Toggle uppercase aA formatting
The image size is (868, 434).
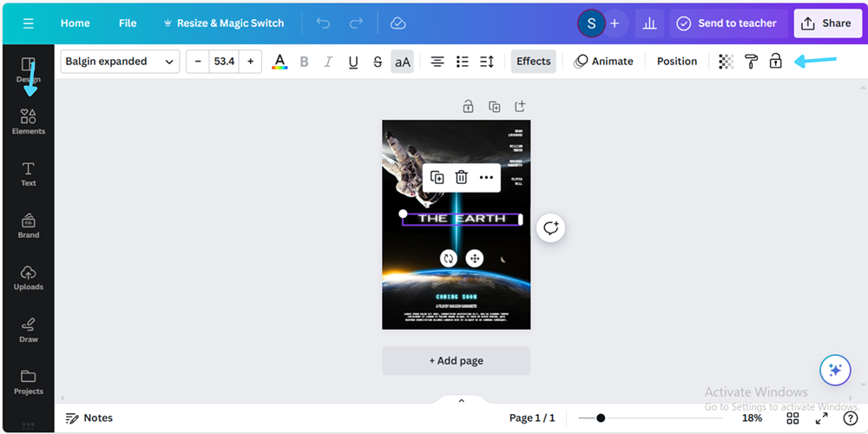click(403, 62)
